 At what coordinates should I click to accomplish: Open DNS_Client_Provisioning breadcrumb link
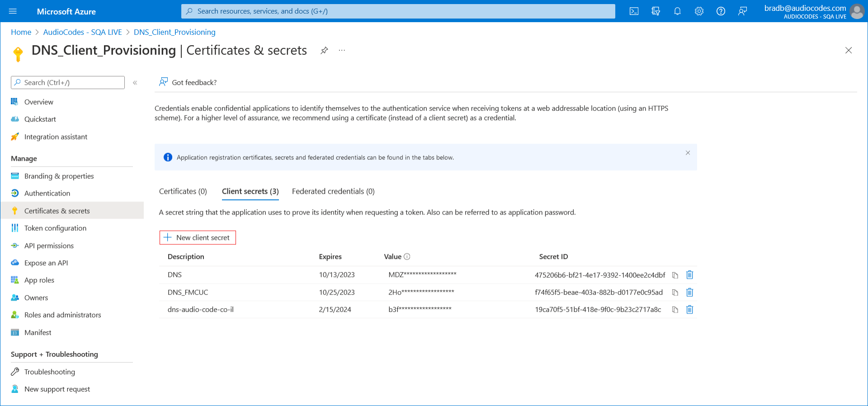tap(175, 32)
